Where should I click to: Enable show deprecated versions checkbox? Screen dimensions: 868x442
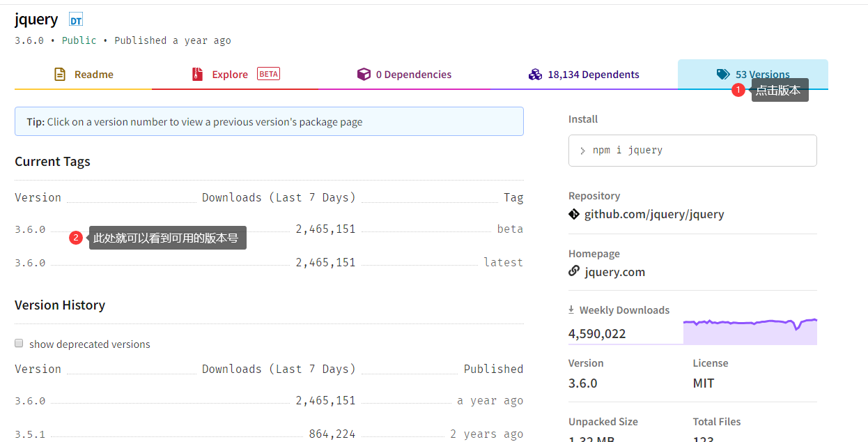pyautogui.click(x=20, y=343)
